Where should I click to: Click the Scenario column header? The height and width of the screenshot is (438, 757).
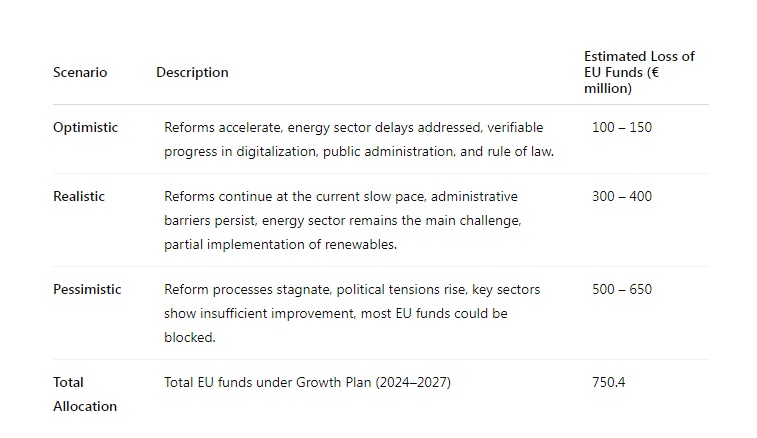(x=80, y=72)
